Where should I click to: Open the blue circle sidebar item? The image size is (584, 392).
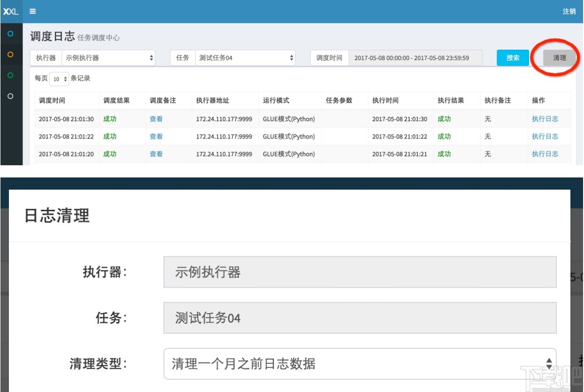(x=11, y=34)
